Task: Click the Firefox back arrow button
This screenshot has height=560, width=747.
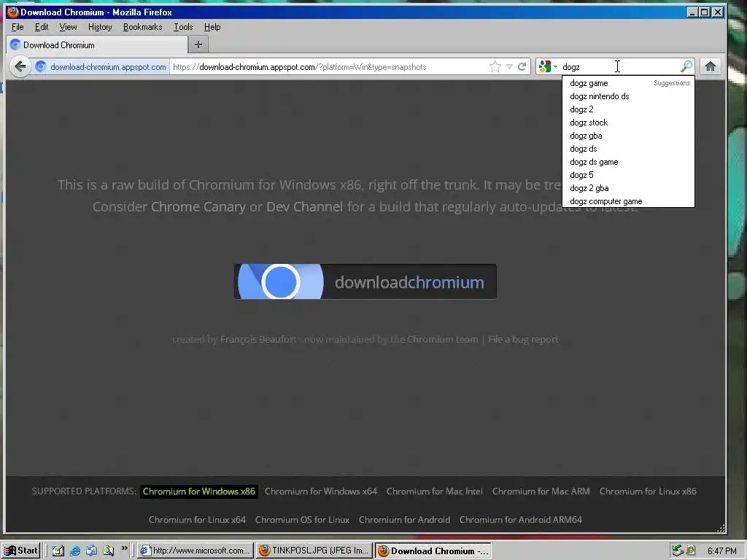Action: click(x=20, y=66)
